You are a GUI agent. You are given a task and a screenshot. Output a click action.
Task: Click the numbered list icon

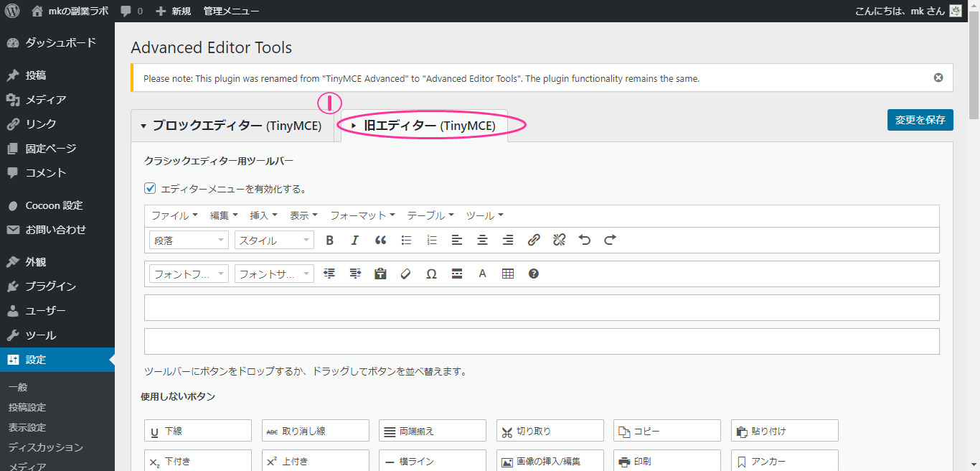click(431, 241)
